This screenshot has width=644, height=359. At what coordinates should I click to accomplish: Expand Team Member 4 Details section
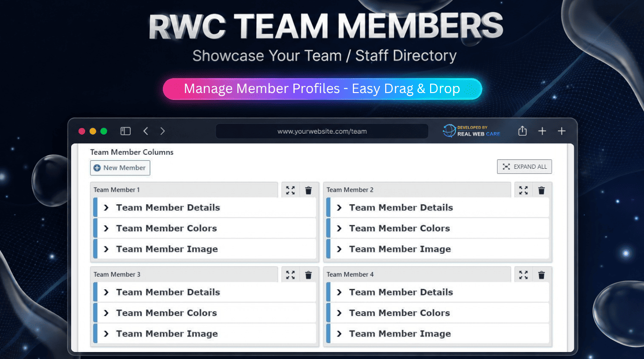point(438,292)
